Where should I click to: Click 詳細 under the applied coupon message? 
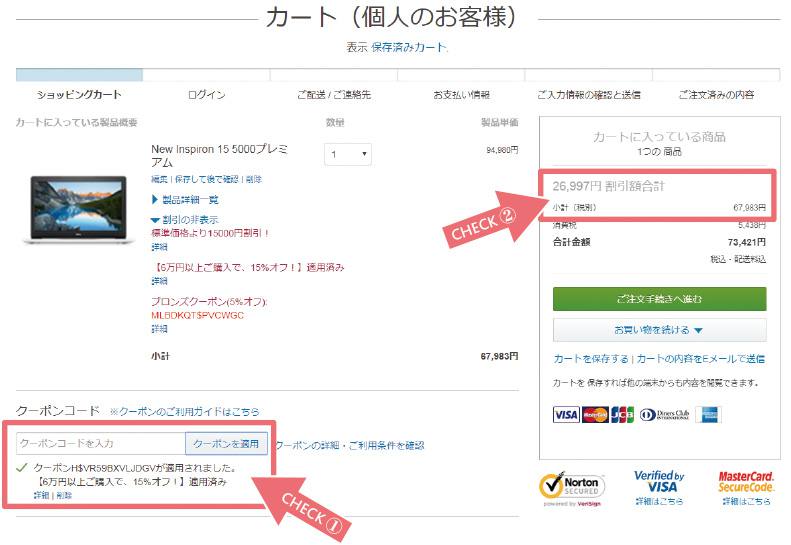[x=41, y=496]
